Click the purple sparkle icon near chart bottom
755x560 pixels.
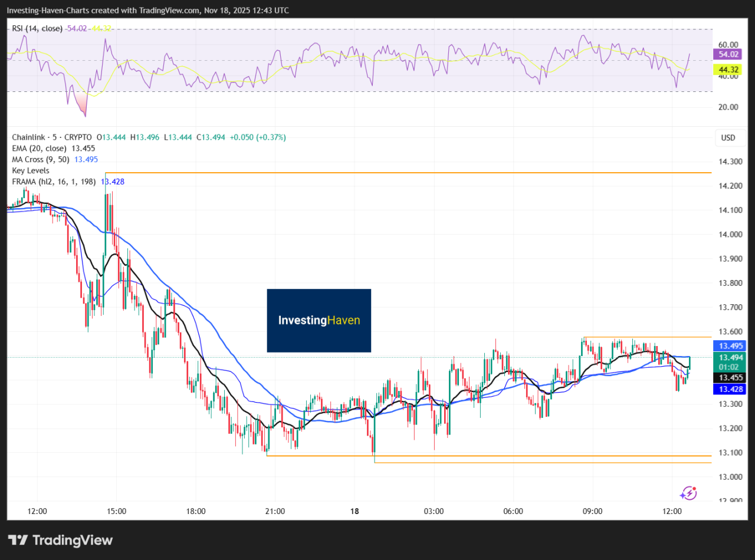click(688, 493)
